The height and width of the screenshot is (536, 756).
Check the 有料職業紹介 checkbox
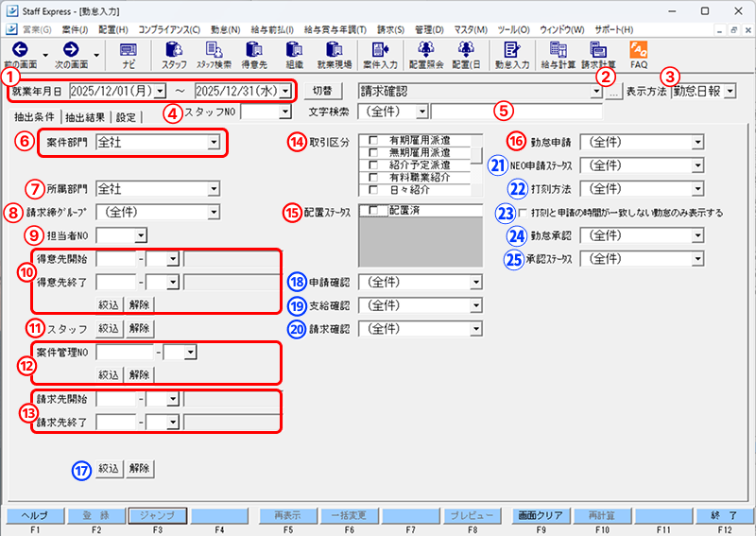372,178
